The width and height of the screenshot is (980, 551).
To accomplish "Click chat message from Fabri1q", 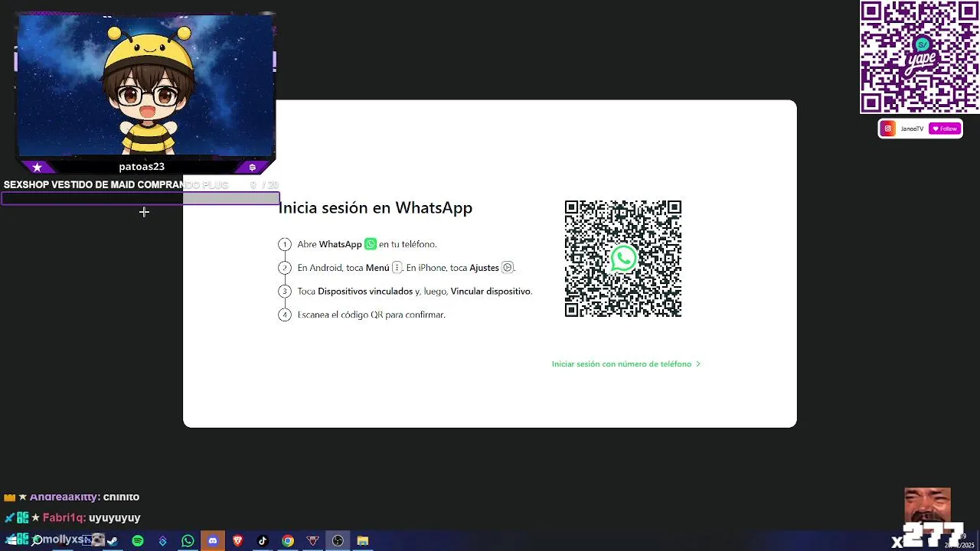I will click(92, 518).
